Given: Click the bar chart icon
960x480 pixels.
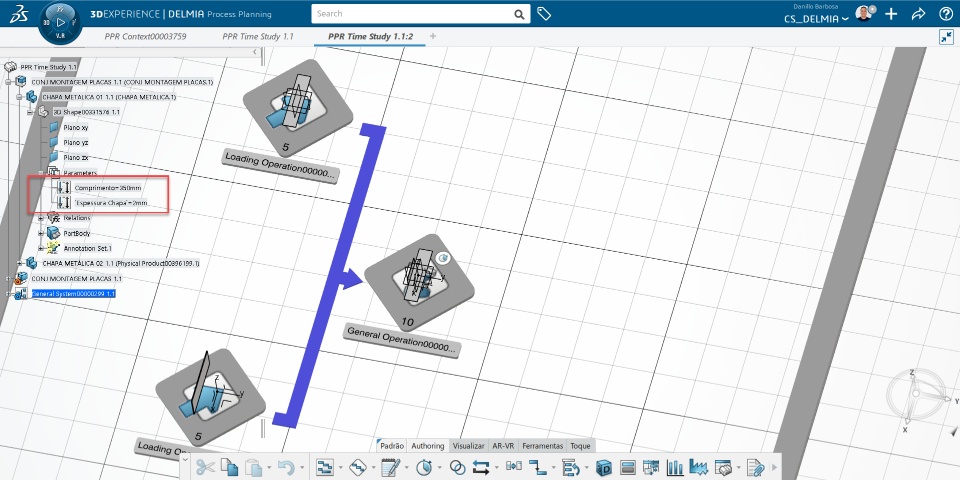Looking at the screenshot, I should (675, 468).
